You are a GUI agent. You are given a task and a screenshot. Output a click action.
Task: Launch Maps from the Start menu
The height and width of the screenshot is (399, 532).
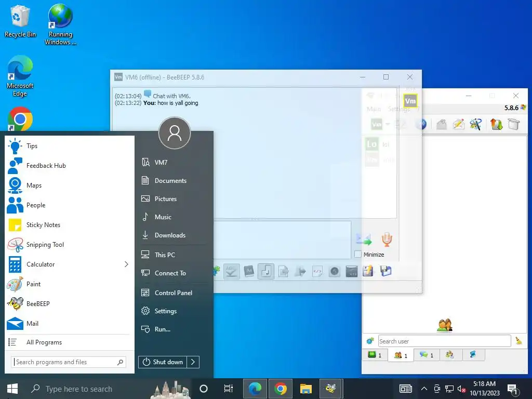pos(69,185)
